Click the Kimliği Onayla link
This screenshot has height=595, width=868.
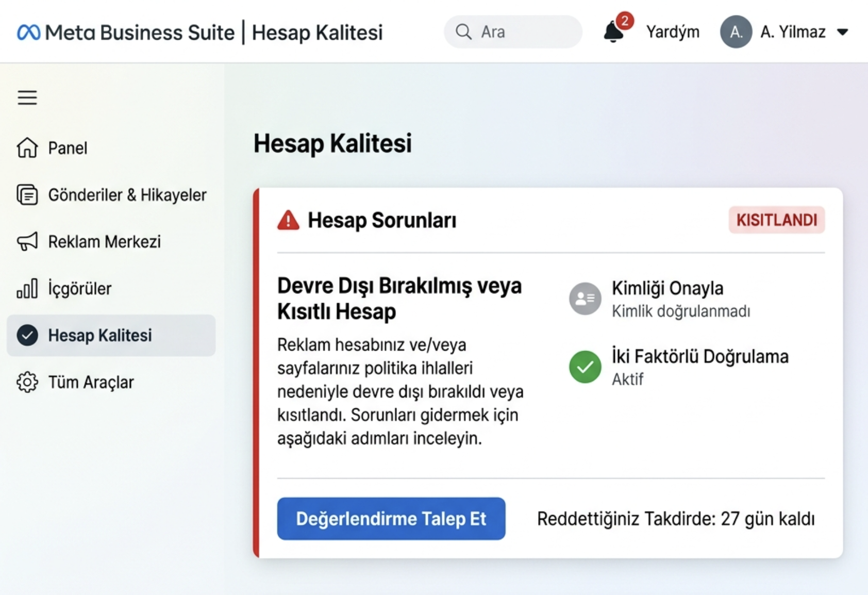667,288
